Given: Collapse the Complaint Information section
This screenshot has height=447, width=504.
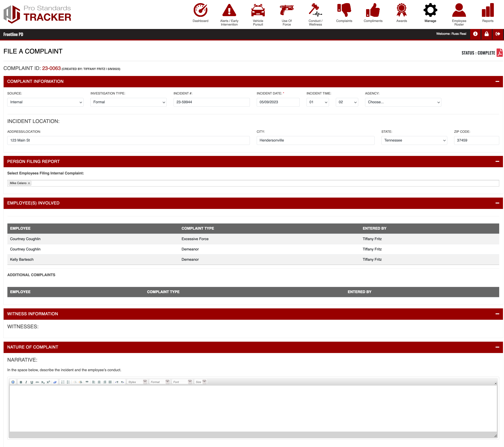Looking at the screenshot, I should tap(497, 82).
